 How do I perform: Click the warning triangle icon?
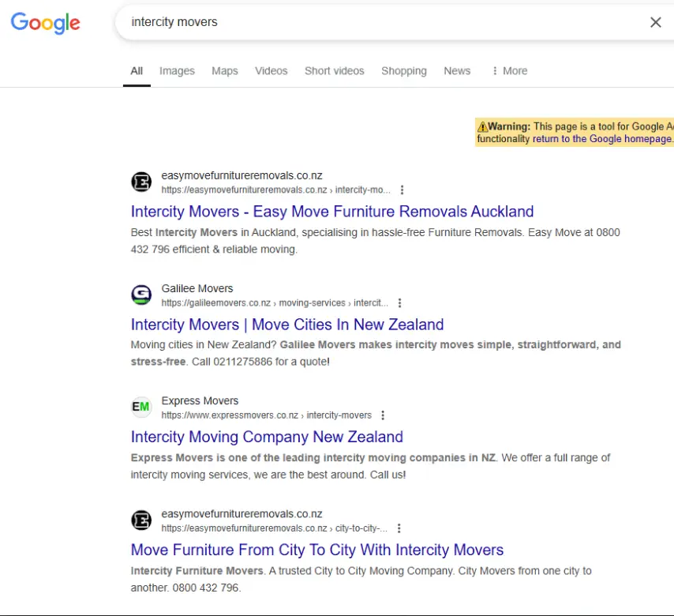point(482,126)
